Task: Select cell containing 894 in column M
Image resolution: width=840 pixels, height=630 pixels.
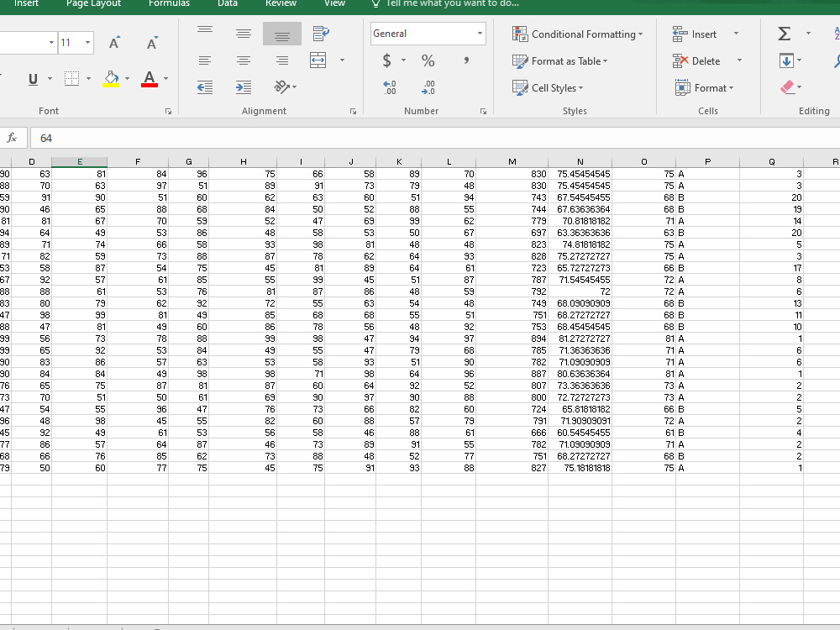Action: tap(512, 339)
